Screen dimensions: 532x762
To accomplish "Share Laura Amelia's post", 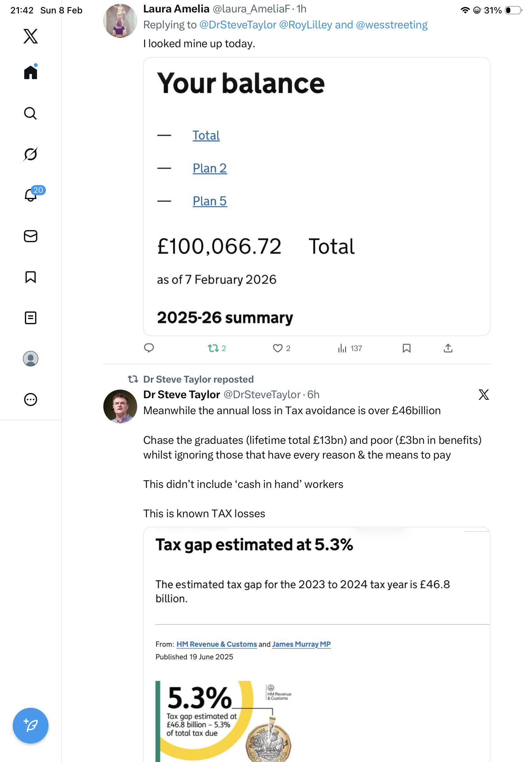I will coord(448,348).
